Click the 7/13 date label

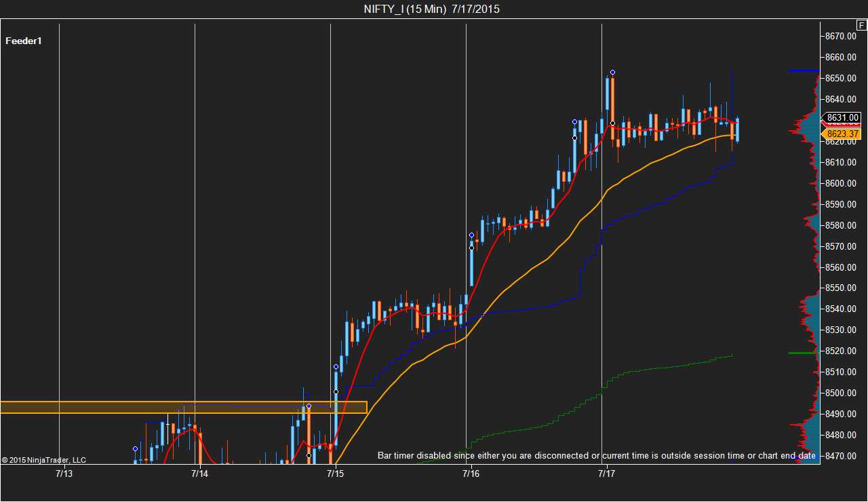tap(64, 474)
